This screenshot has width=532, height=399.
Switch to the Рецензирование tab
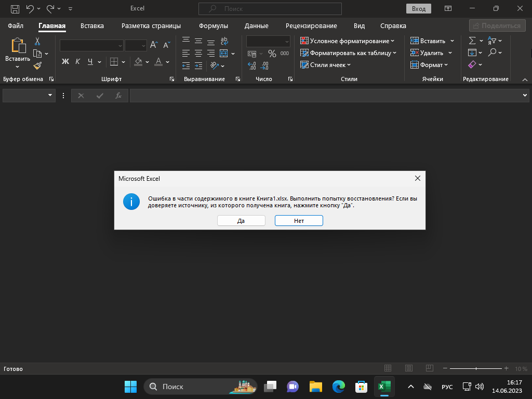pyautogui.click(x=311, y=26)
